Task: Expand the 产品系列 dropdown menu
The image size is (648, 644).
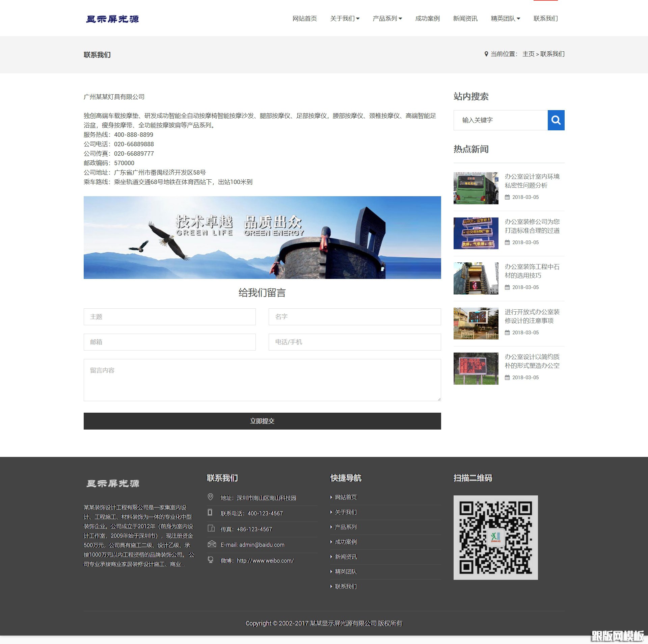Action: tap(387, 19)
